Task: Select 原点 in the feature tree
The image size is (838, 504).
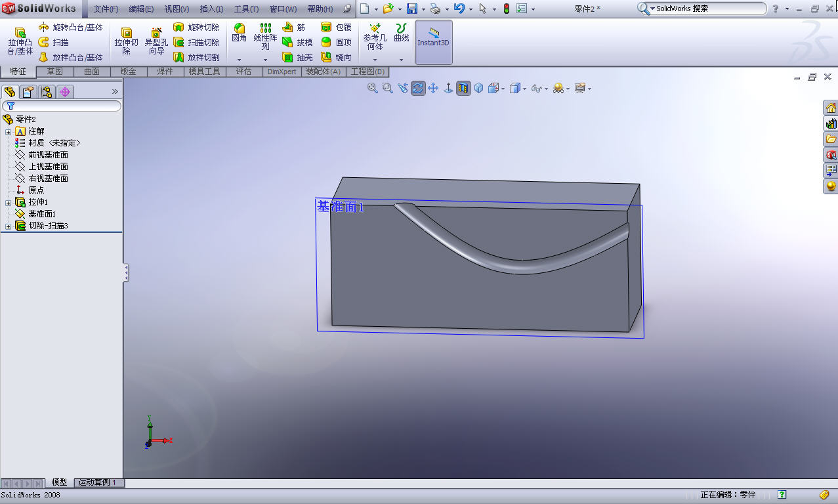Action: 30,190
